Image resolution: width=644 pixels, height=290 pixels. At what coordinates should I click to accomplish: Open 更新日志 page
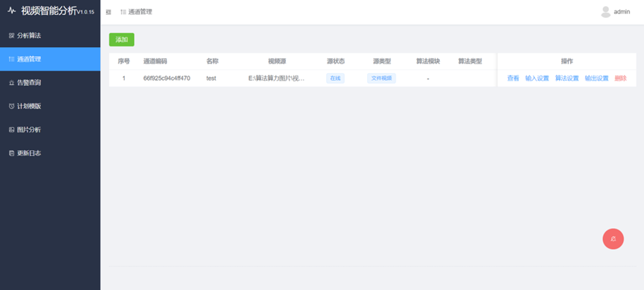pos(50,153)
